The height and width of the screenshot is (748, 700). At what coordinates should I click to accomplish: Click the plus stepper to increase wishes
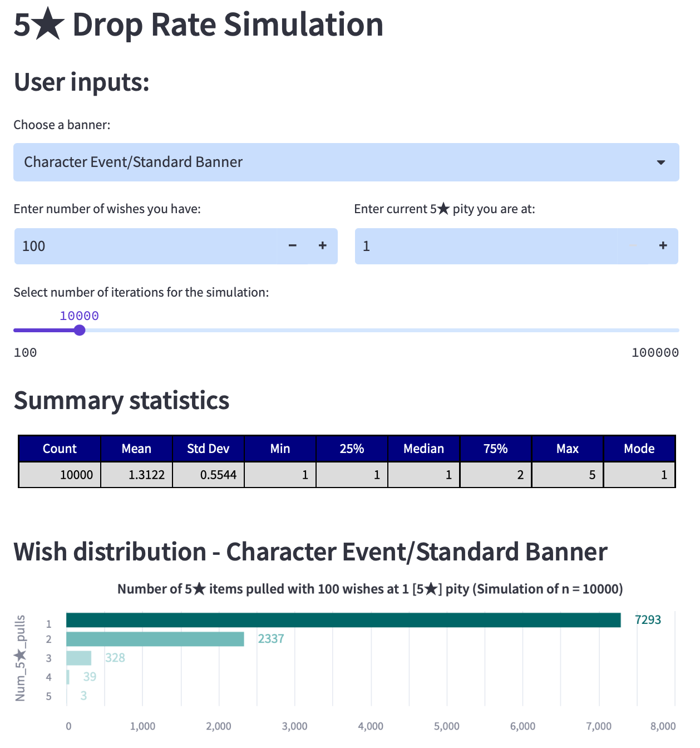coord(323,245)
